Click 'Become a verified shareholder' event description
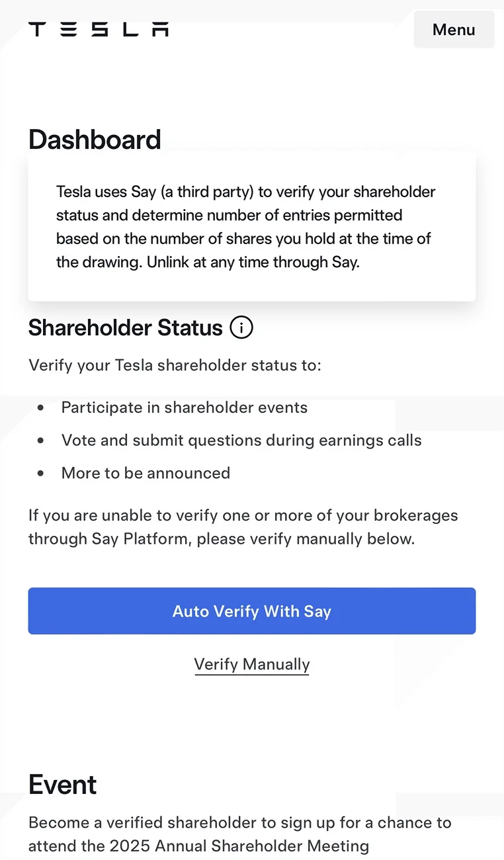The width and height of the screenshot is (504, 860). 240,834
